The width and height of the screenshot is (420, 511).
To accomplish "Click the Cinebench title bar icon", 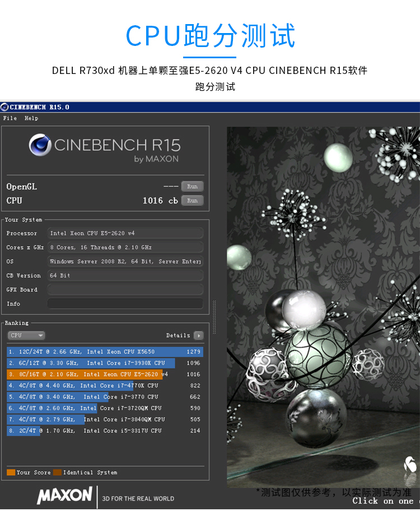I will coord(4,107).
